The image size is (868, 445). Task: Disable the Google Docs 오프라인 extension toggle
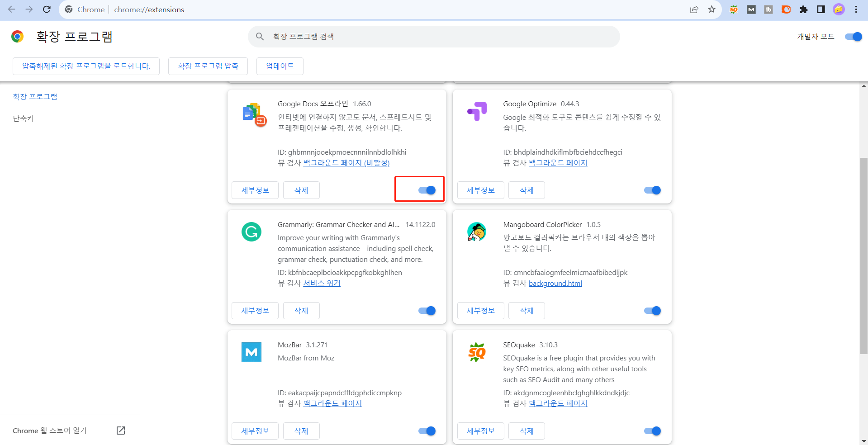426,190
